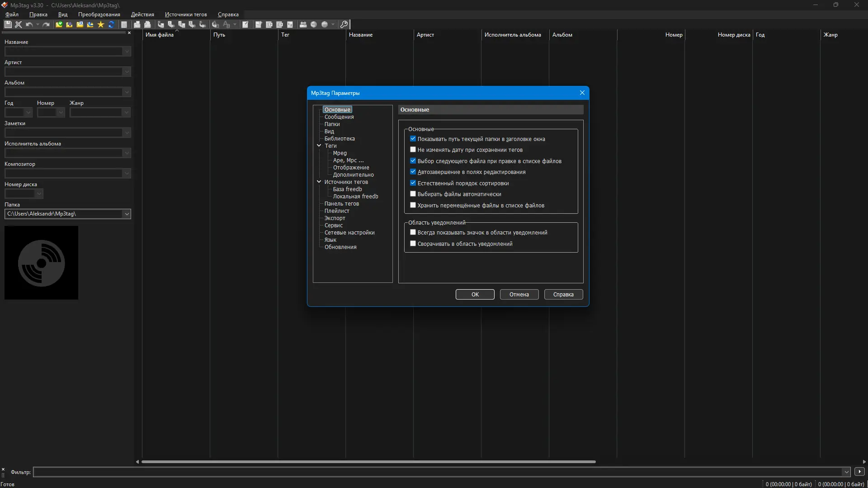The height and width of the screenshot is (488, 868).
Task: Click the Undo arrow in toolbar
Action: pyautogui.click(x=29, y=24)
